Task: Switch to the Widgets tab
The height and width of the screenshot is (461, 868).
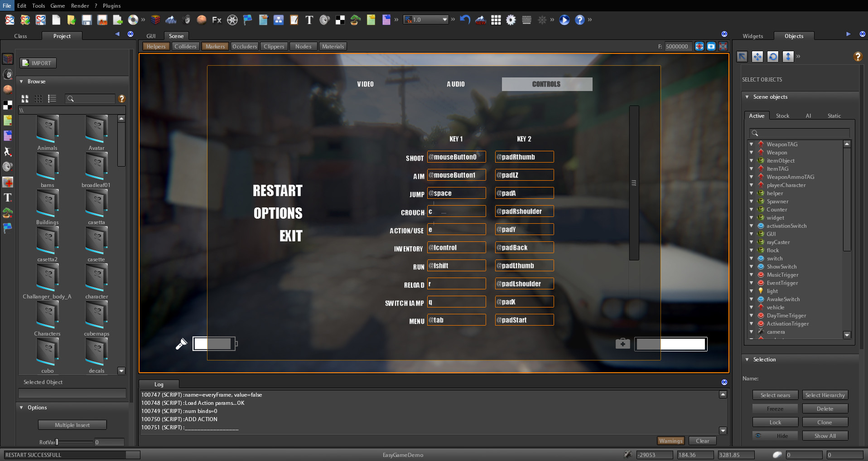Action: 753,36
